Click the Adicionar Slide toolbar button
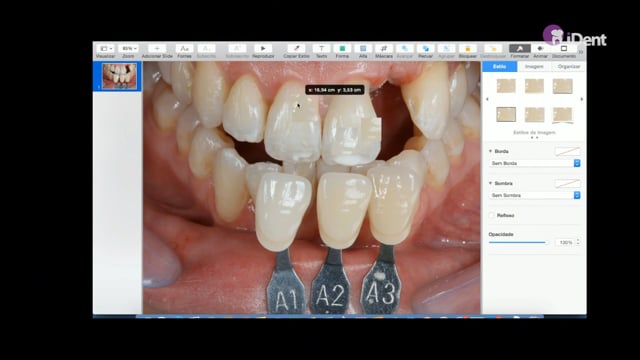Image resolution: width=640 pixels, height=360 pixels. (157, 49)
